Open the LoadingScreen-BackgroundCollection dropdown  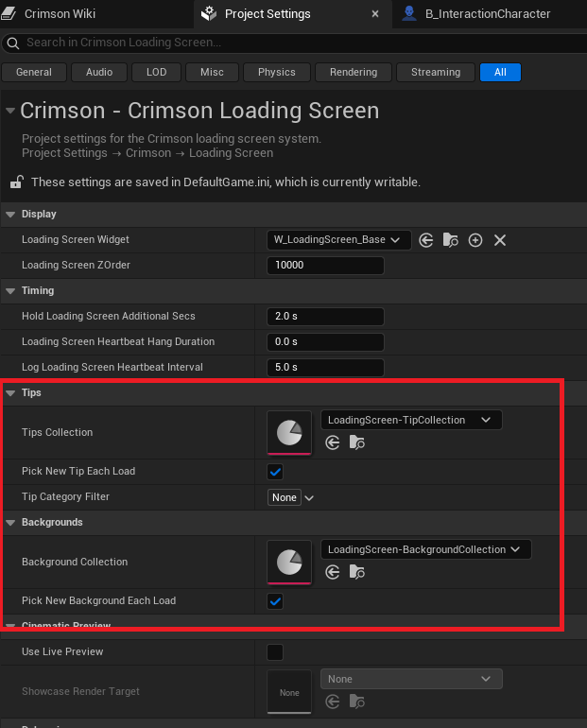(425, 549)
